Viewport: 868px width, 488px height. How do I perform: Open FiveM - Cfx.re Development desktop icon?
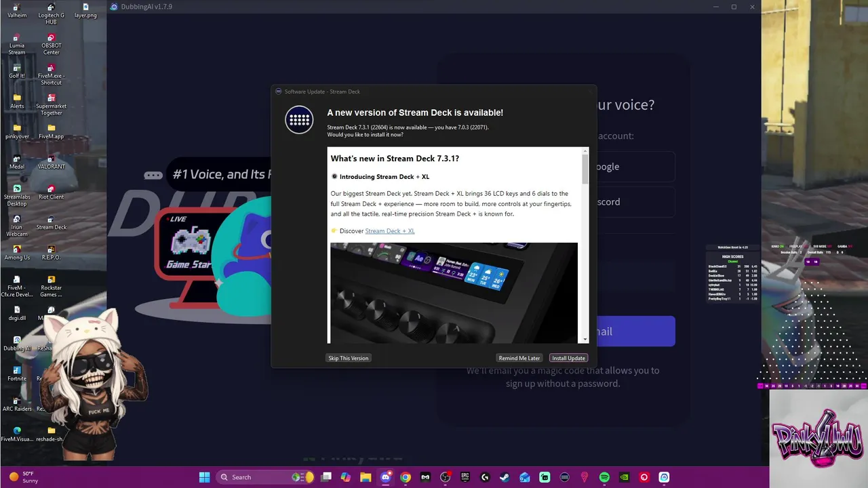pyautogui.click(x=17, y=286)
